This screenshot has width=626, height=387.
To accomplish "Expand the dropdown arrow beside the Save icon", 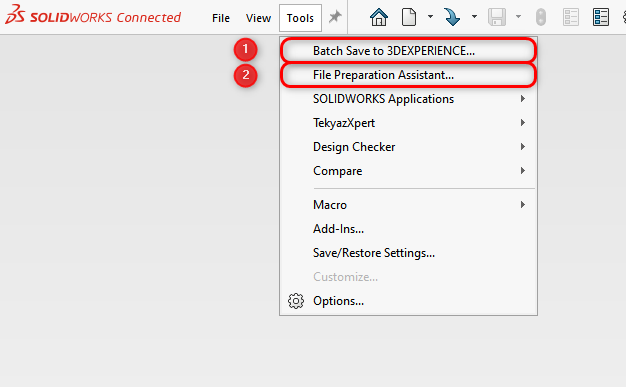I will pyautogui.click(x=518, y=17).
